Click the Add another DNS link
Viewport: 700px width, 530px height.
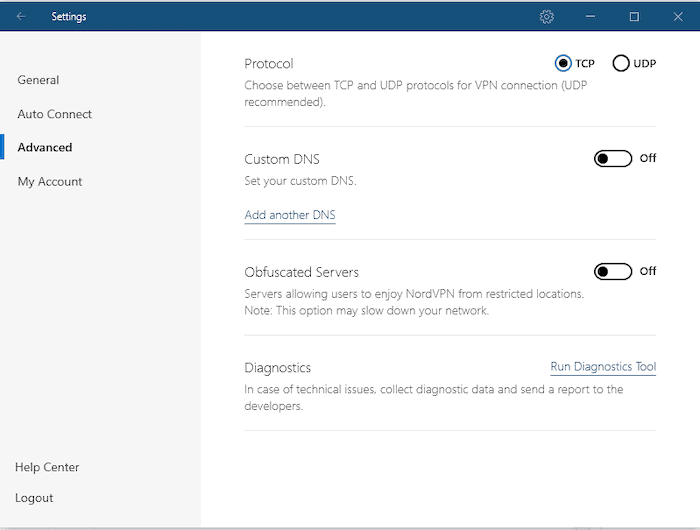click(290, 215)
